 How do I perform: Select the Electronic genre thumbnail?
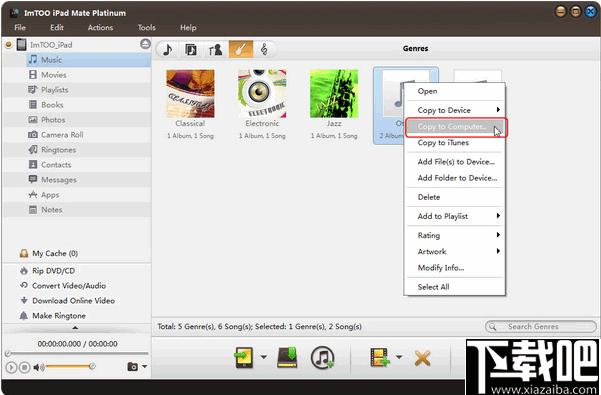point(262,93)
